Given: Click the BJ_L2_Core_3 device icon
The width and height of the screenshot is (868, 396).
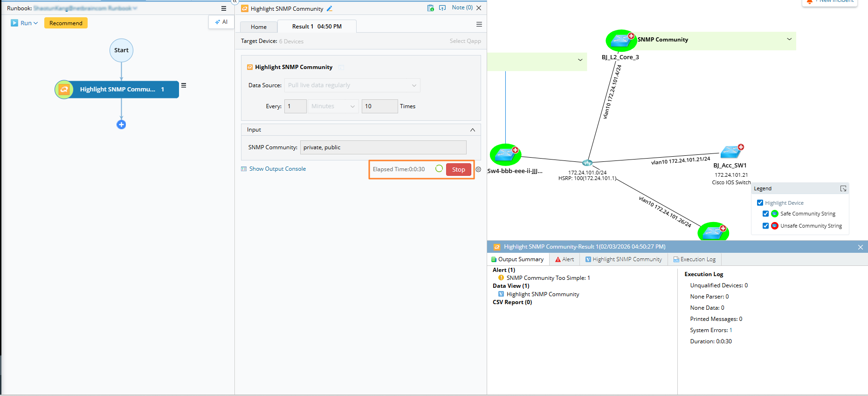Looking at the screenshot, I should click(621, 41).
